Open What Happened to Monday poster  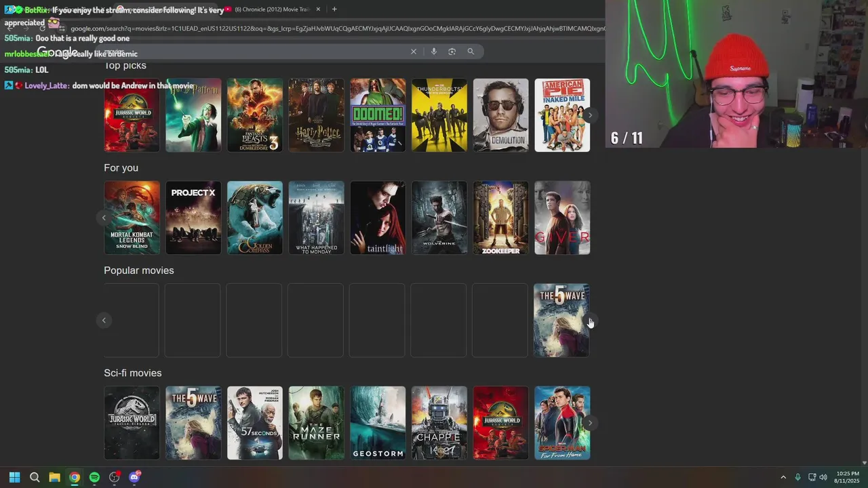pyautogui.click(x=316, y=218)
